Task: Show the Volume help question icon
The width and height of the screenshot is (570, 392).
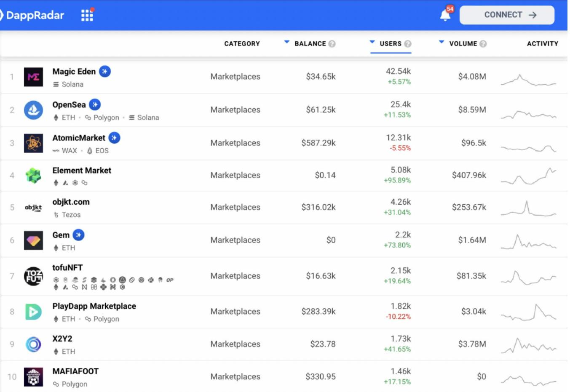Action: pos(483,44)
